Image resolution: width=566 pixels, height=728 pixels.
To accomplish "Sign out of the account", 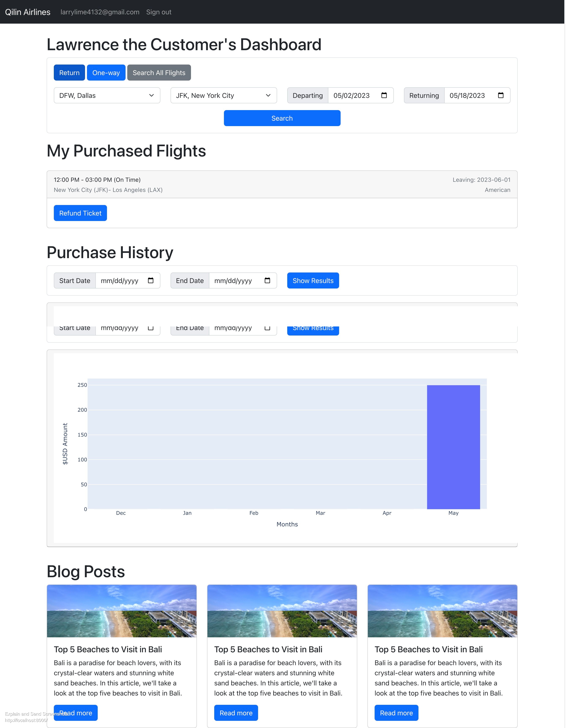I will click(158, 12).
